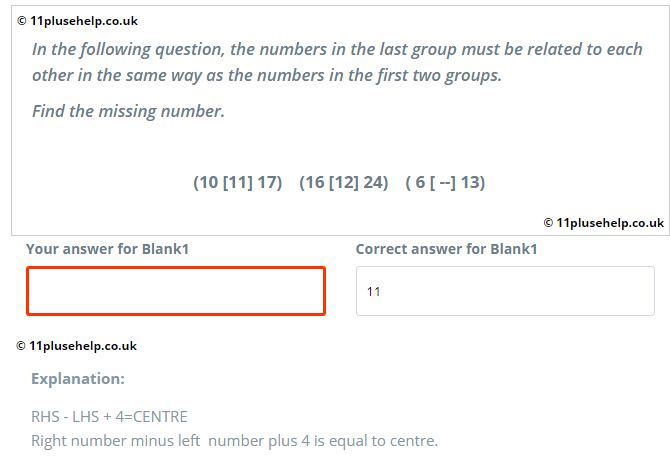Click the 11plusehelp.co.uk watermark inside question box corner

pyautogui.click(x=604, y=223)
